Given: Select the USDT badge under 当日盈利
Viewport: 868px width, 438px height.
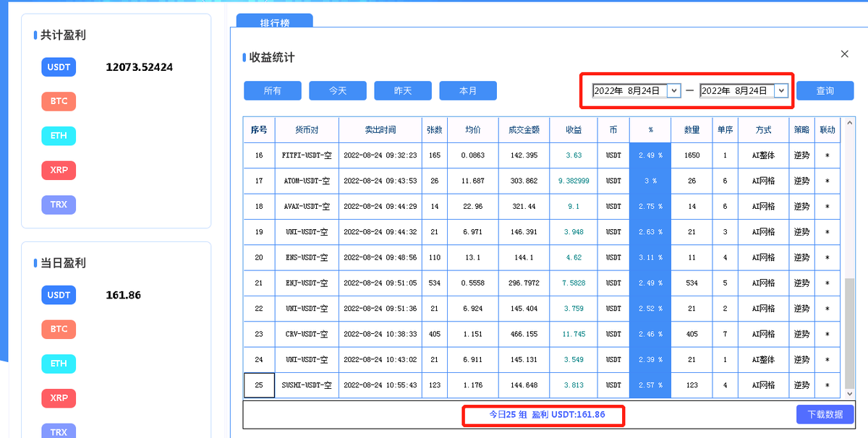Looking at the screenshot, I should point(59,295).
